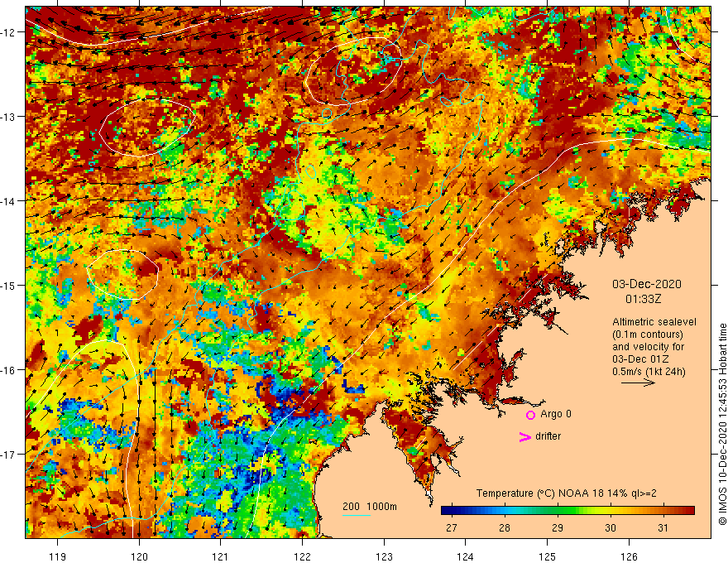
Task: Click the 'Argo 0' legend label
Action: (556, 414)
